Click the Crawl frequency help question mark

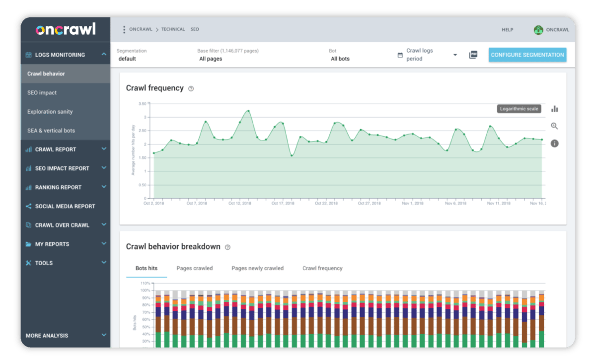pyautogui.click(x=191, y=88)
